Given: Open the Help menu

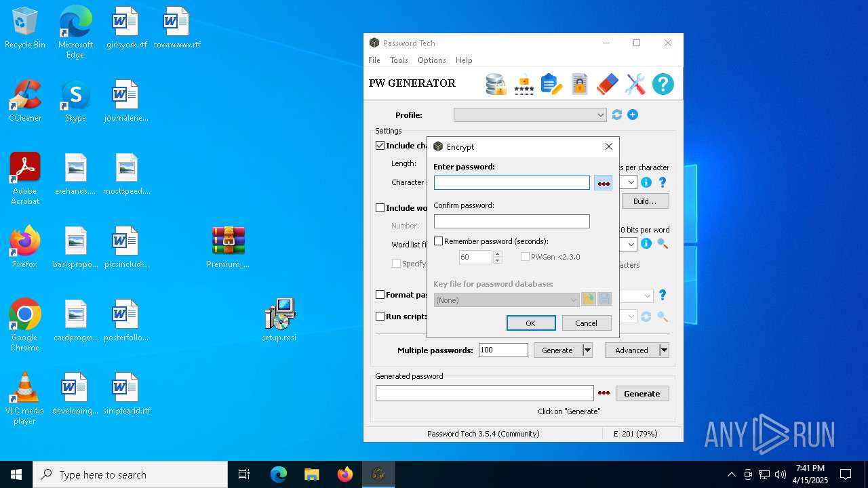Looking at the screenshot, I should (x=464, y=60).
